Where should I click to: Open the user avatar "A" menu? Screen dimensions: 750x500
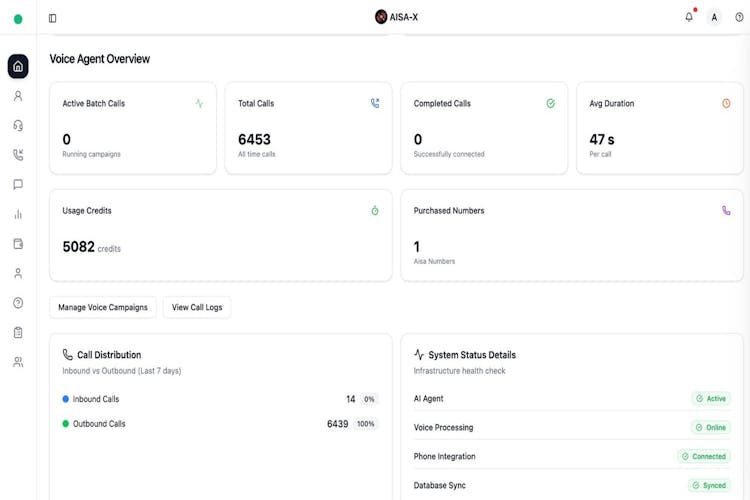[714, 17]
